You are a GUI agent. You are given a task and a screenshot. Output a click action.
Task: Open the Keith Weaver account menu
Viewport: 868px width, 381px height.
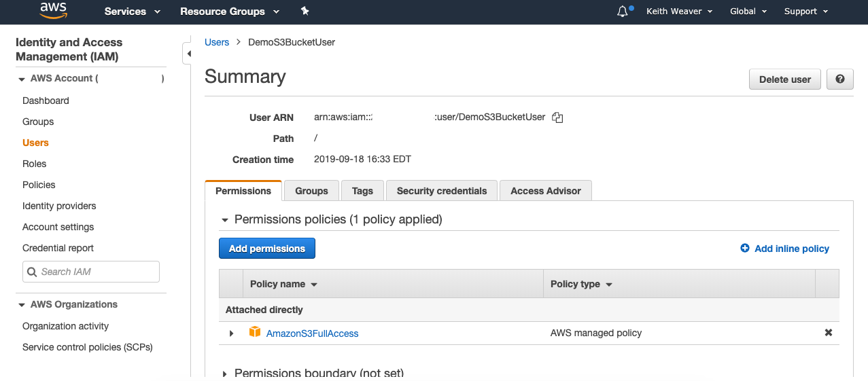(x=680, y=12)
